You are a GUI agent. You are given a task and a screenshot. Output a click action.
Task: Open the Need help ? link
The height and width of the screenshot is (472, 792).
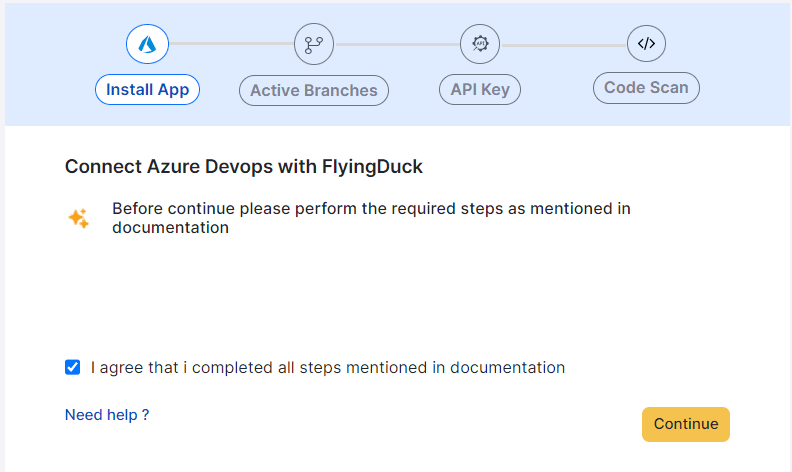[107, 414]
